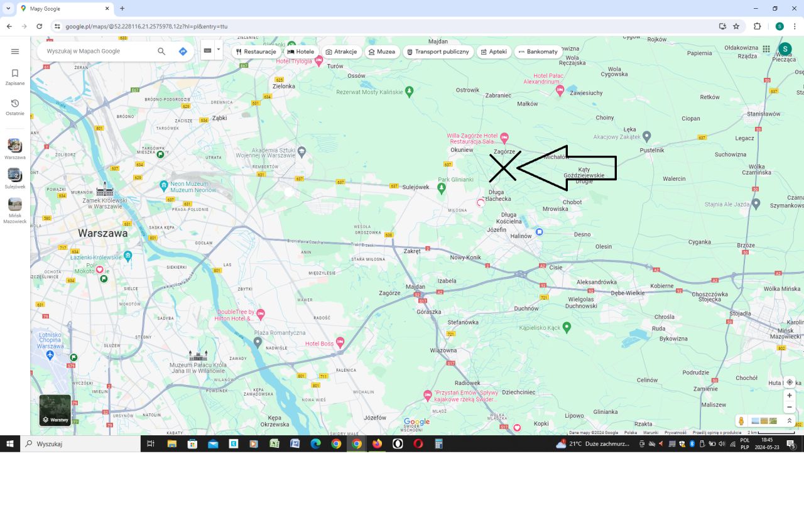Open the Chrome three-dot menu

(795, 26)
